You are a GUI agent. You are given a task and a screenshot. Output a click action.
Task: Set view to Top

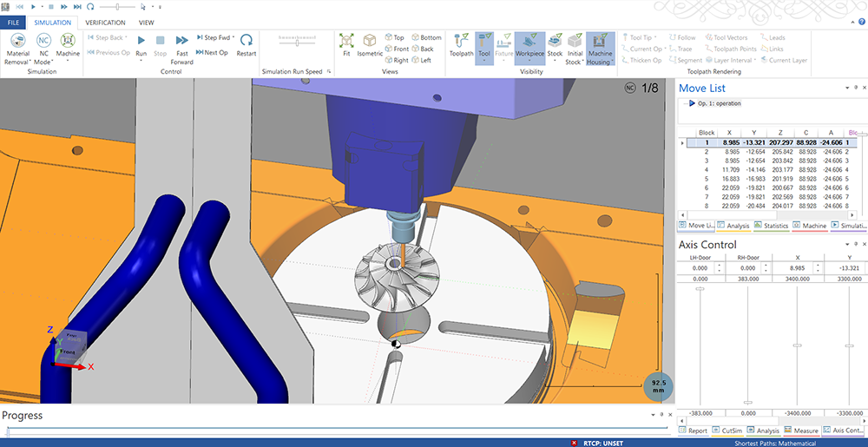pos(395,37)
